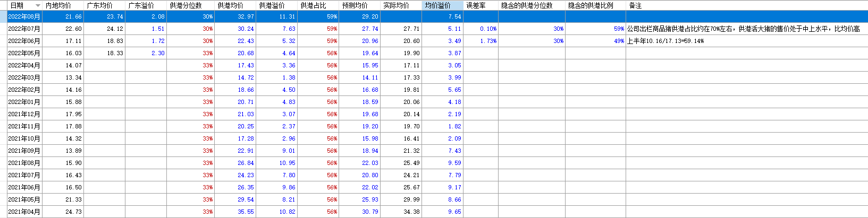This screenshot has height=218, width=868.
Task: Select the 备注 column header
Action: coord(747,5)
